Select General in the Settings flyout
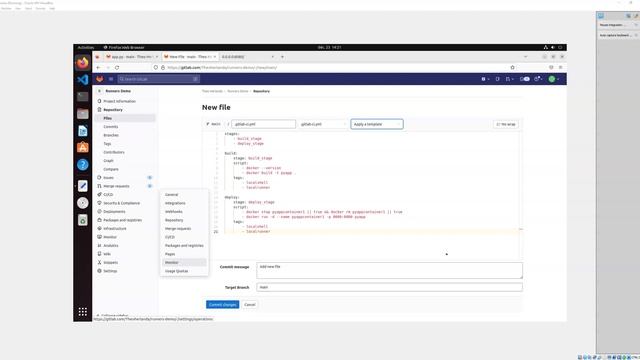This screenshot has height=360, width=640. 171,195
